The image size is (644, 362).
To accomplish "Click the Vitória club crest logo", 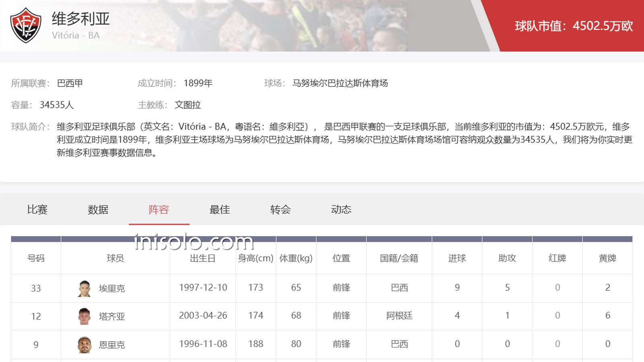I will pyautogui.click(x=26, y=25).
